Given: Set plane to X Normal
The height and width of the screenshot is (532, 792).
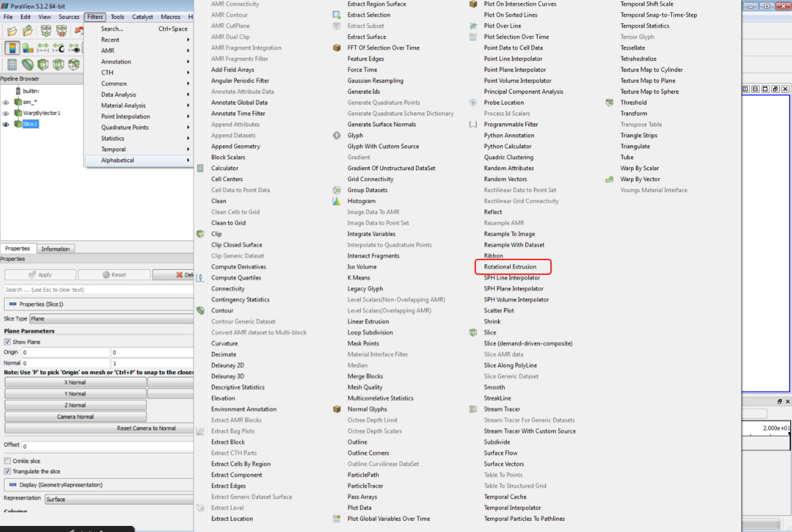Looking at the screenshot, I should (75, 382).
